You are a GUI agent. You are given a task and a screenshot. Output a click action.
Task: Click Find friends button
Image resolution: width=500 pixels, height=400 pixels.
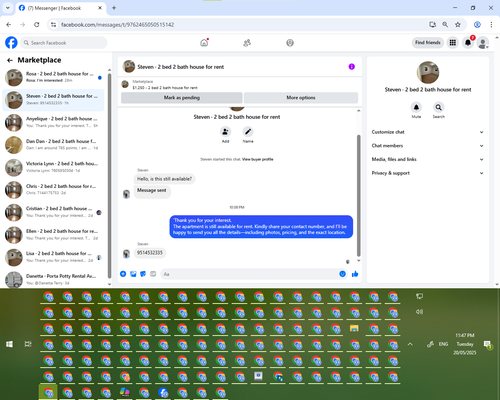tap(428, 43)
